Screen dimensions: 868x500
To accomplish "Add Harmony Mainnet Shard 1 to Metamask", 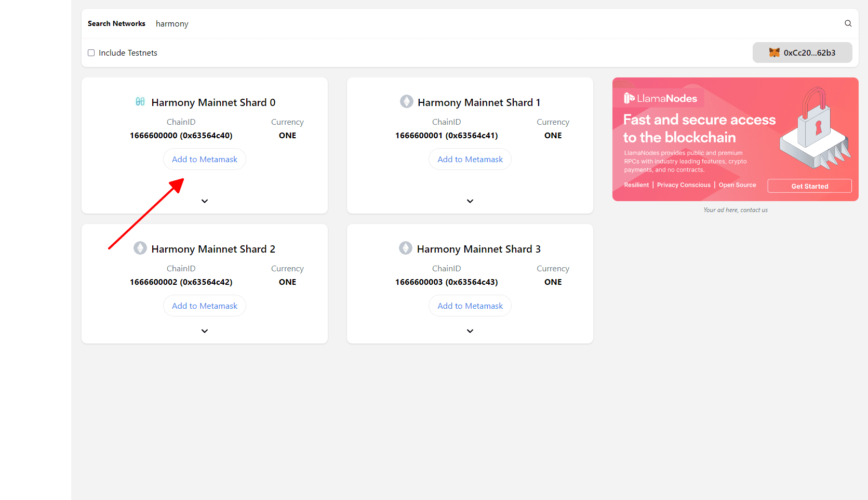I will coord(470,159).
